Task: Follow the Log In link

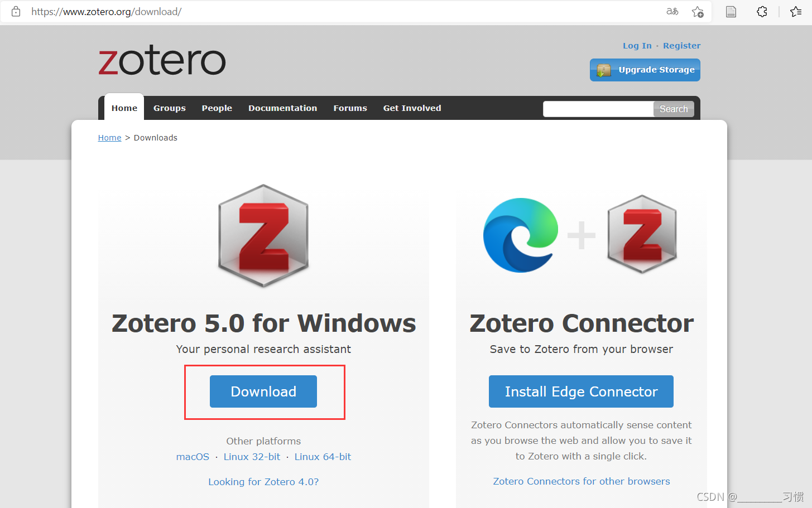Action: point(637,46)
